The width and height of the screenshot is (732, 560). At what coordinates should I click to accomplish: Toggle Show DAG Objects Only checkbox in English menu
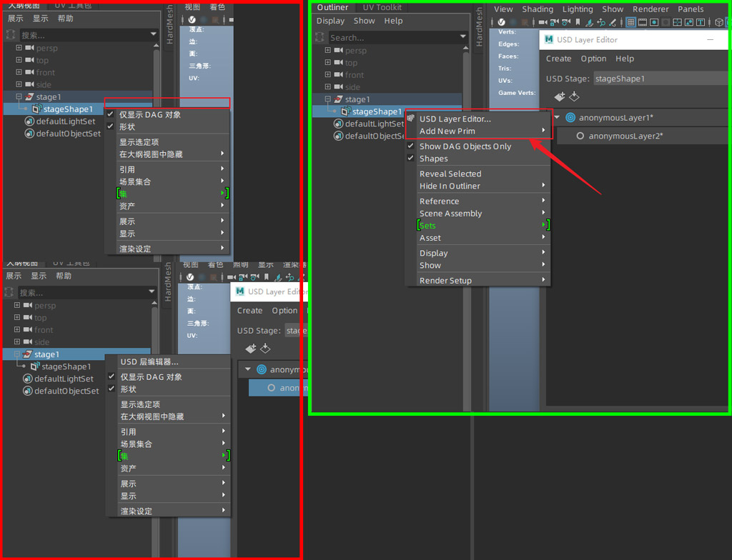point(411,146)
